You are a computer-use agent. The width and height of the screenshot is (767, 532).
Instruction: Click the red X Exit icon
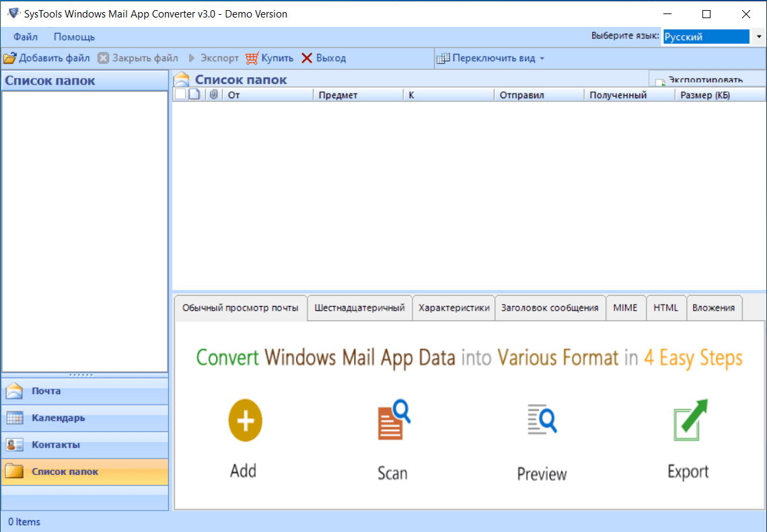tap(307, 59)
